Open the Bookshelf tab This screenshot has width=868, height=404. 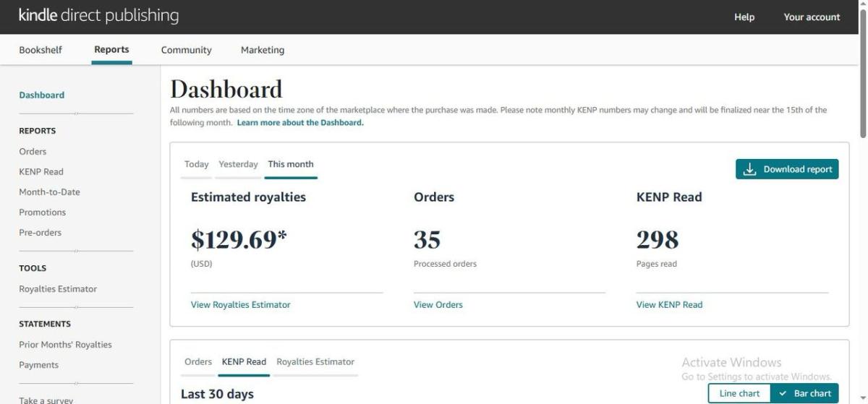coord(41,50)
